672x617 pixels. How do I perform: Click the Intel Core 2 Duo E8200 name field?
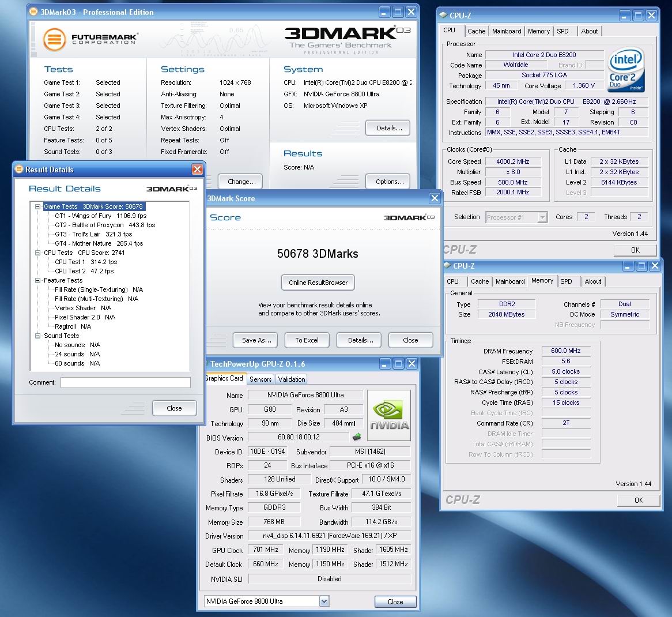point(544,54)
